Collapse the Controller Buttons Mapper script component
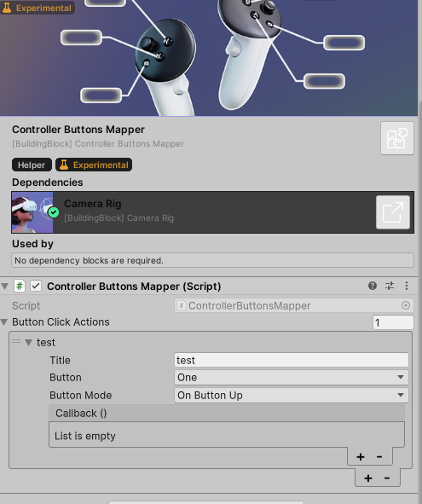Screen dimensions: 422x504 point(4,286)
